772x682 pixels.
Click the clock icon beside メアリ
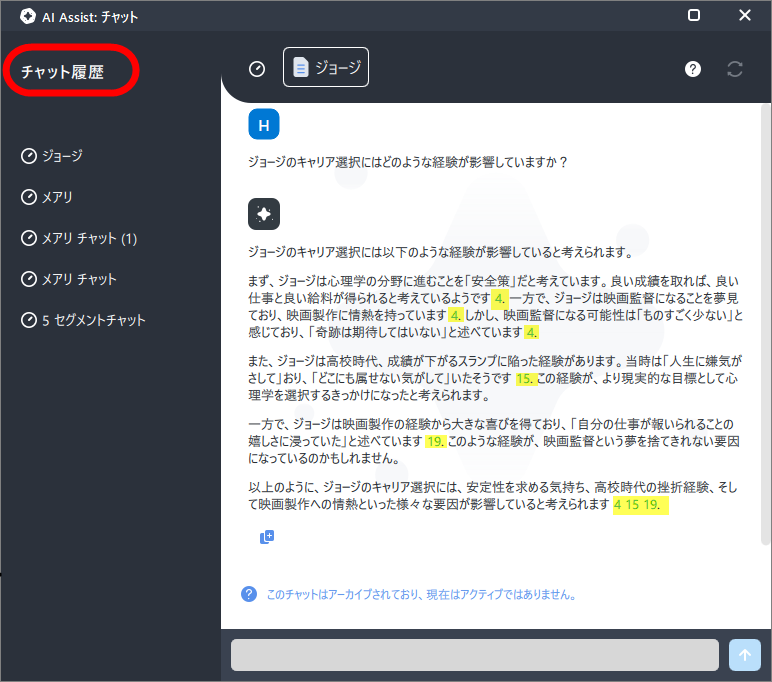(29, 197)
